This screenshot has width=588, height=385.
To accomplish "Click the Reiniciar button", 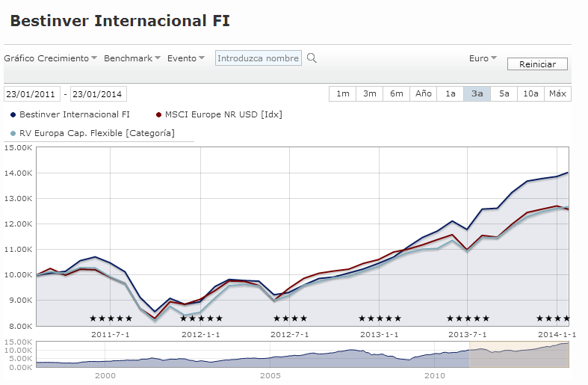I will click(537, 64).
